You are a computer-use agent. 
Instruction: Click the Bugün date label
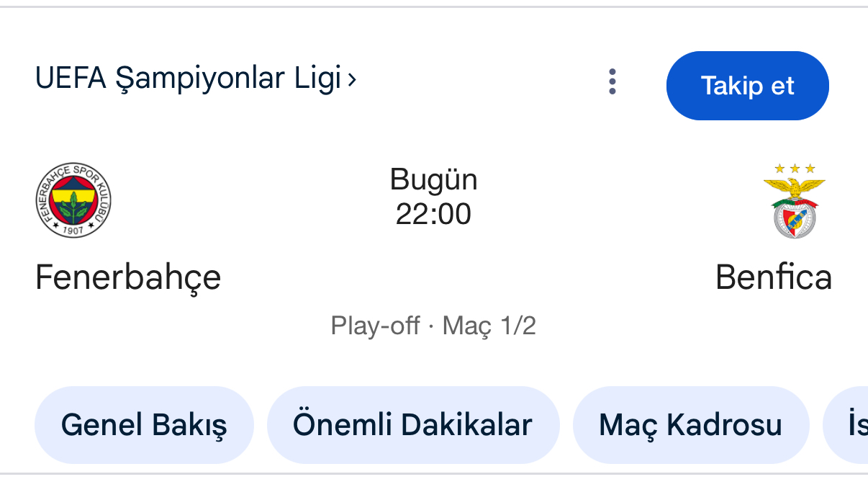pos(433,179)
